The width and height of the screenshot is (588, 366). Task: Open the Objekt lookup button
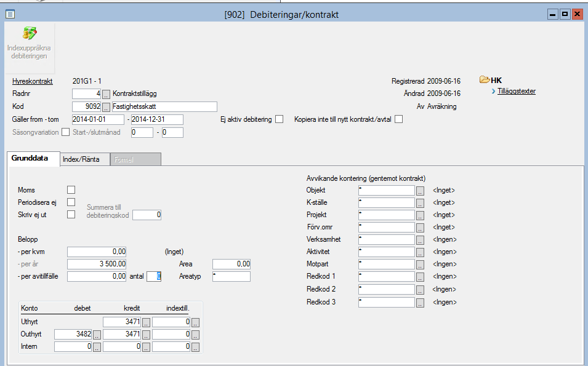pos(420,191)
